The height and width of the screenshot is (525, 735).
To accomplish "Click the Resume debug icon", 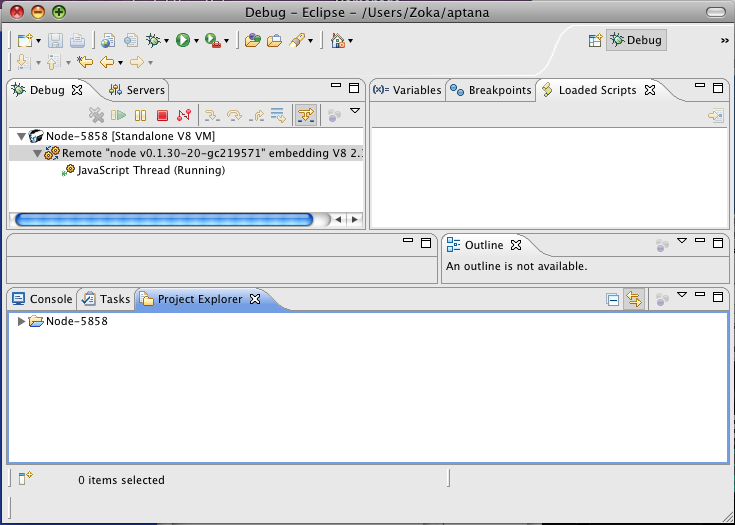I will (x=119, y=115).
